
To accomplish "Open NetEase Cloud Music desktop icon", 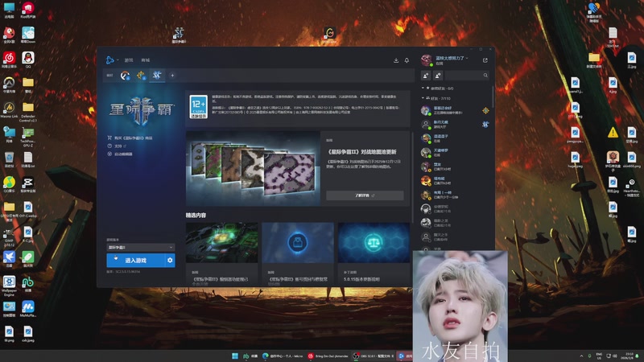I will (9, 60).
